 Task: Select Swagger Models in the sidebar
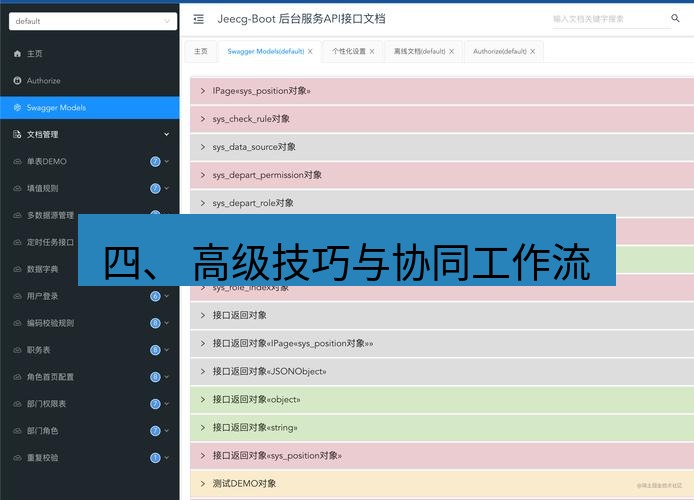pos(90,108)
